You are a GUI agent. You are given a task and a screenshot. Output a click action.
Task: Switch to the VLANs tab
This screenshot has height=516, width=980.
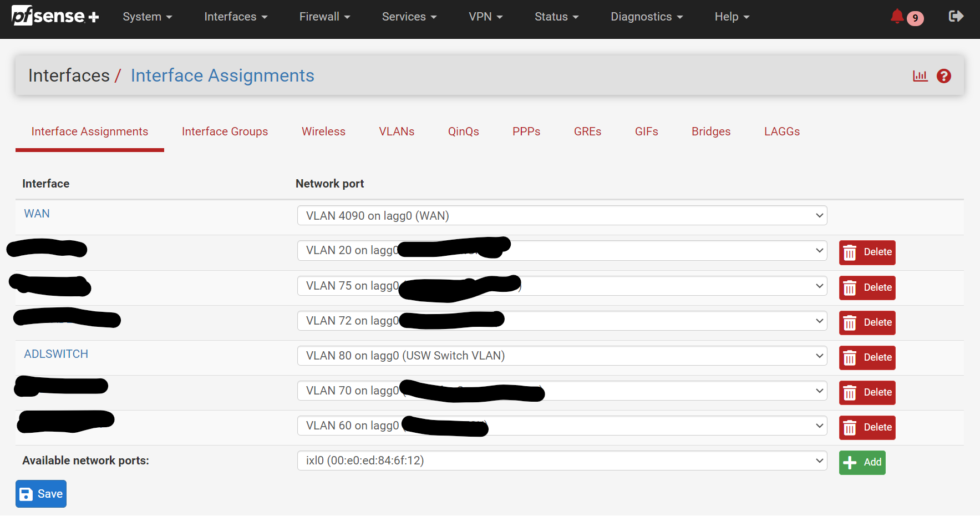397,131
